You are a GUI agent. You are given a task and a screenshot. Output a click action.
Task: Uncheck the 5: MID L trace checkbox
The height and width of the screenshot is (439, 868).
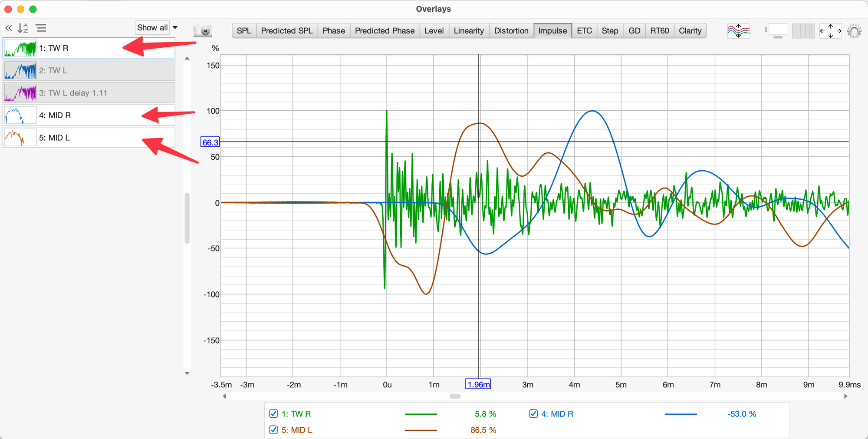point(273,430)
